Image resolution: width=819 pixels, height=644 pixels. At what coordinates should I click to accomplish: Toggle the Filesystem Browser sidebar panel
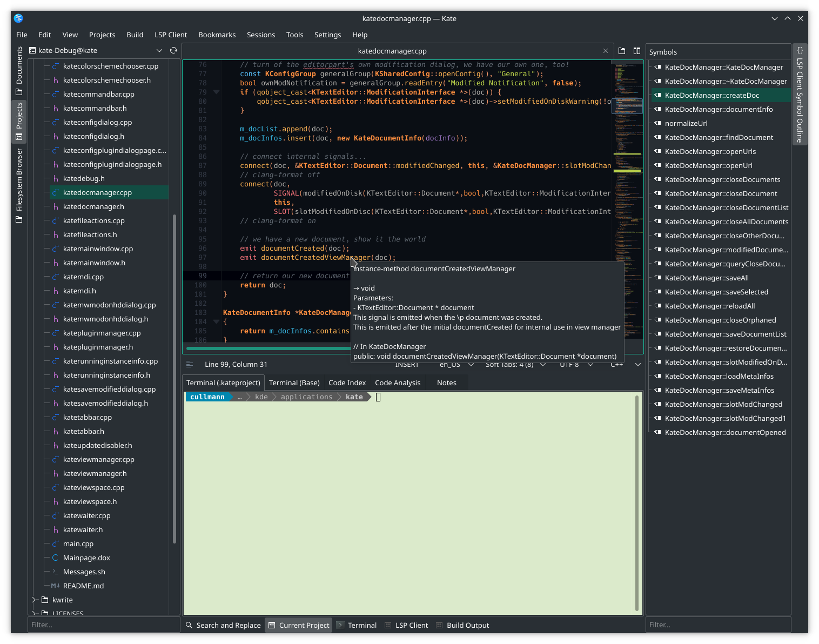pos(19,185)
